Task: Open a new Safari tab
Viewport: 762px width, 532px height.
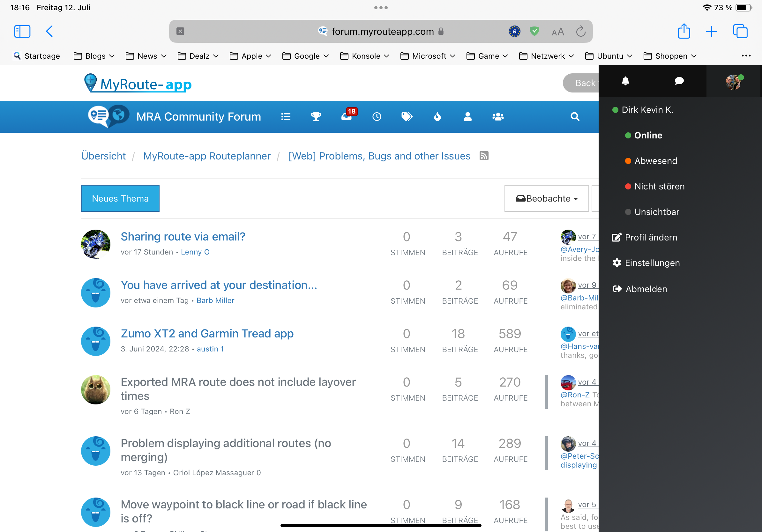Action: [x=712, y=32]
